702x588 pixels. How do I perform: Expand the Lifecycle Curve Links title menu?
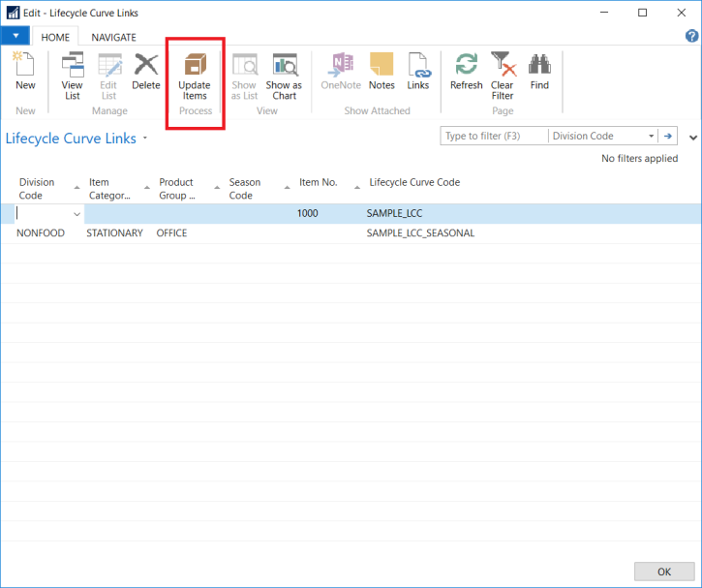point(145,139)
